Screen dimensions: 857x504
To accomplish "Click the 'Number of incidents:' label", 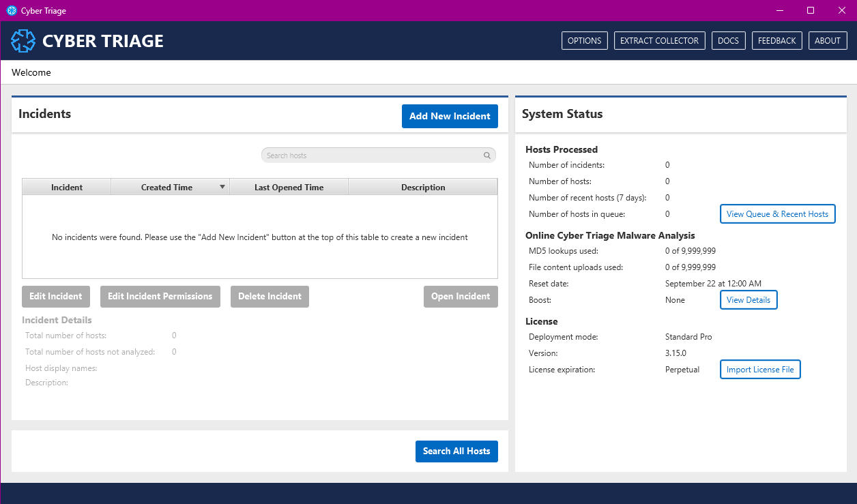I will pyautogui.click(x=566, y=165).
